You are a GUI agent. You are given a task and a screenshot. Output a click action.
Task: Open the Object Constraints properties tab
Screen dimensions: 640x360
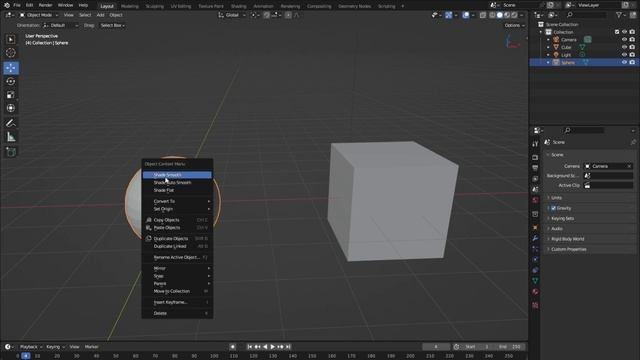tap(535, 270)
